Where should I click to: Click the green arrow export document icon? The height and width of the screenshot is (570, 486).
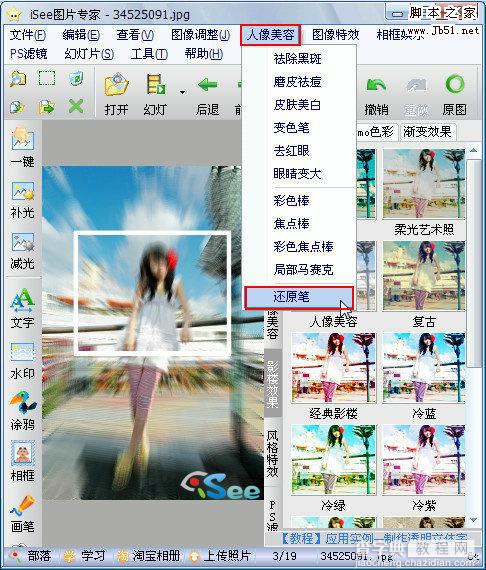coord(47,107)
